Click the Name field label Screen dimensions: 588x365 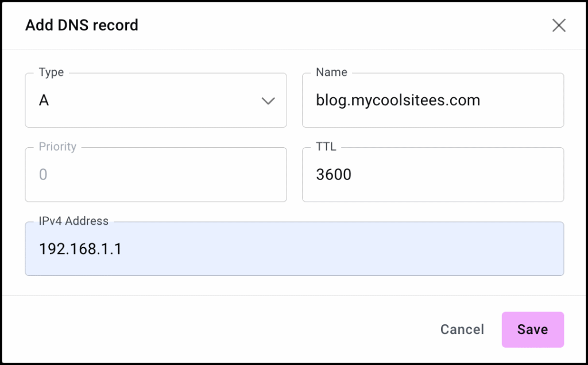[331, 72]
